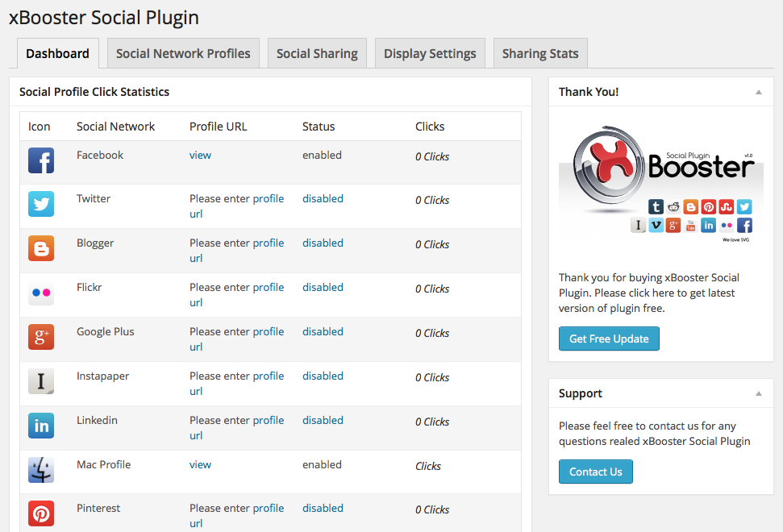Image resolution: width=783 pixels, height=532 pixels.
Task: Click the disabled status for Linkedin
Action: [323, 420]
